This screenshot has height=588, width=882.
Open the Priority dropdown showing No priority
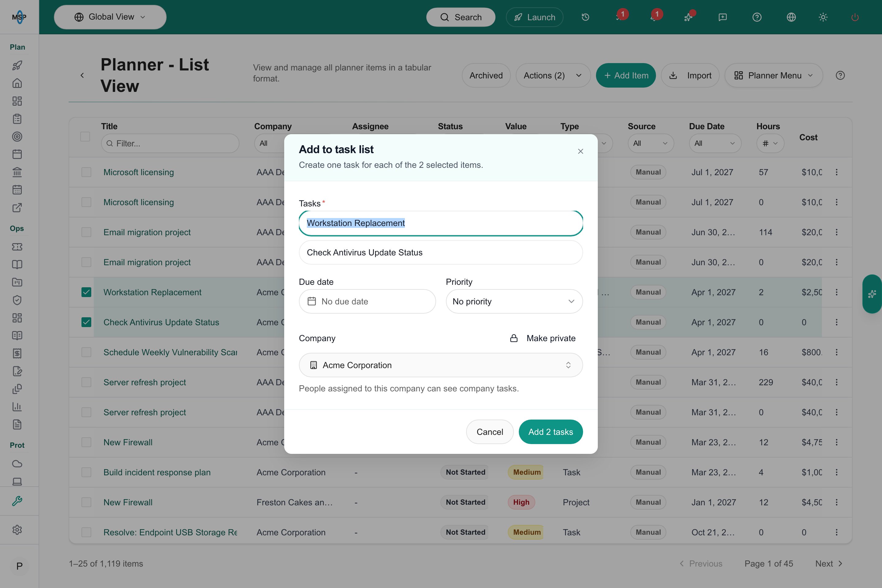(514, 301)
